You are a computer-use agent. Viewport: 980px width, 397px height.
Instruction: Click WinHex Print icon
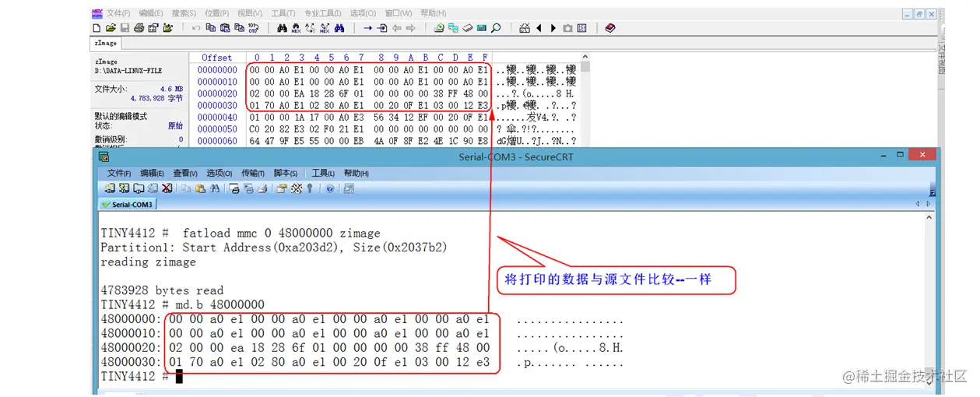click(139, 28)
